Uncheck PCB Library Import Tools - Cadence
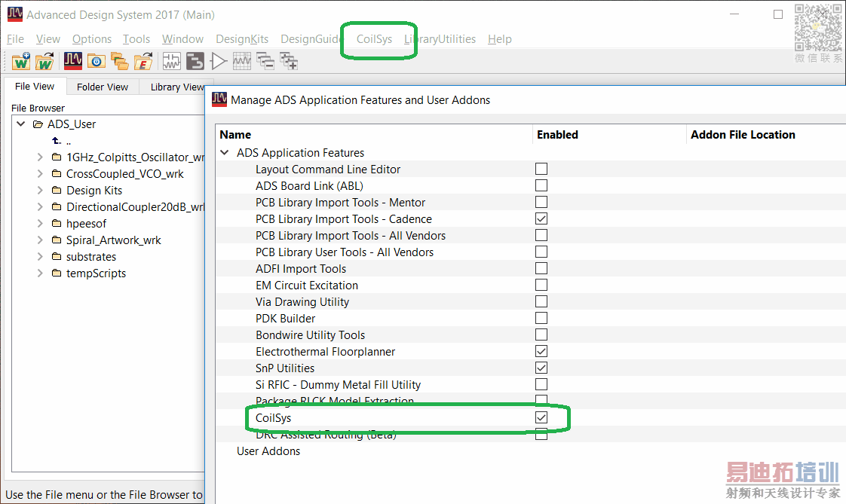Screen dimensions: 846x504 click(541, 218)
